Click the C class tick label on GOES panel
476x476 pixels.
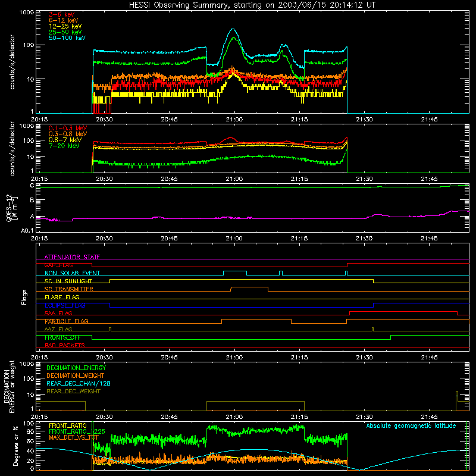pyautogui.click(x=32, y=186)
